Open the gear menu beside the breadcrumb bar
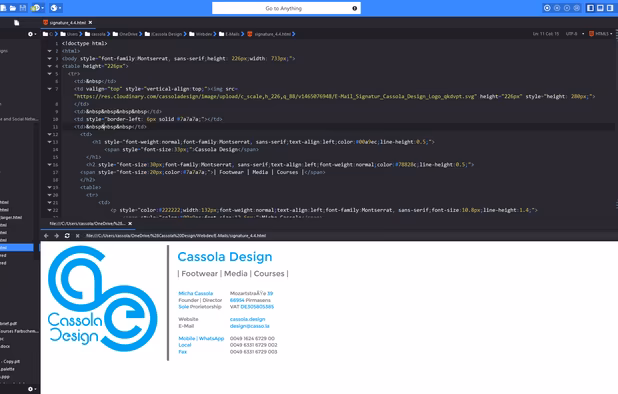The width and height of the screenshot is (618, 394). [x=32, y=34]
